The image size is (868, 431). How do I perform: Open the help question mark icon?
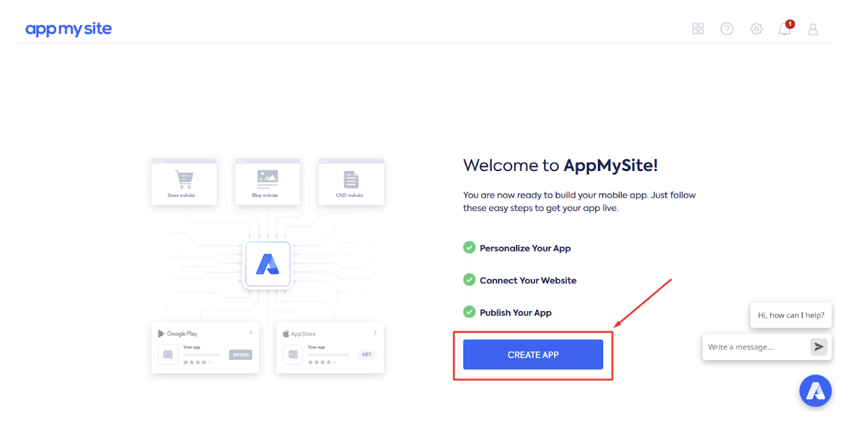pos(726,29)
